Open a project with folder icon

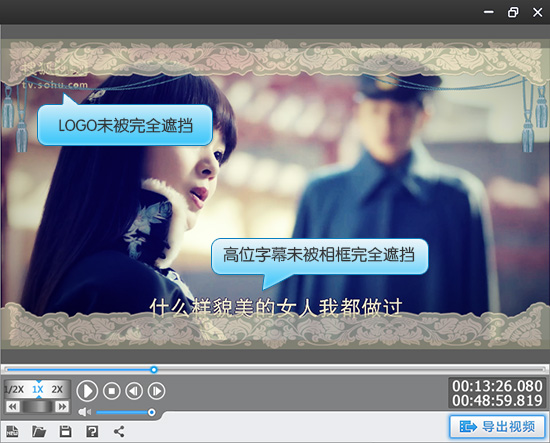[x=39, y=431]
